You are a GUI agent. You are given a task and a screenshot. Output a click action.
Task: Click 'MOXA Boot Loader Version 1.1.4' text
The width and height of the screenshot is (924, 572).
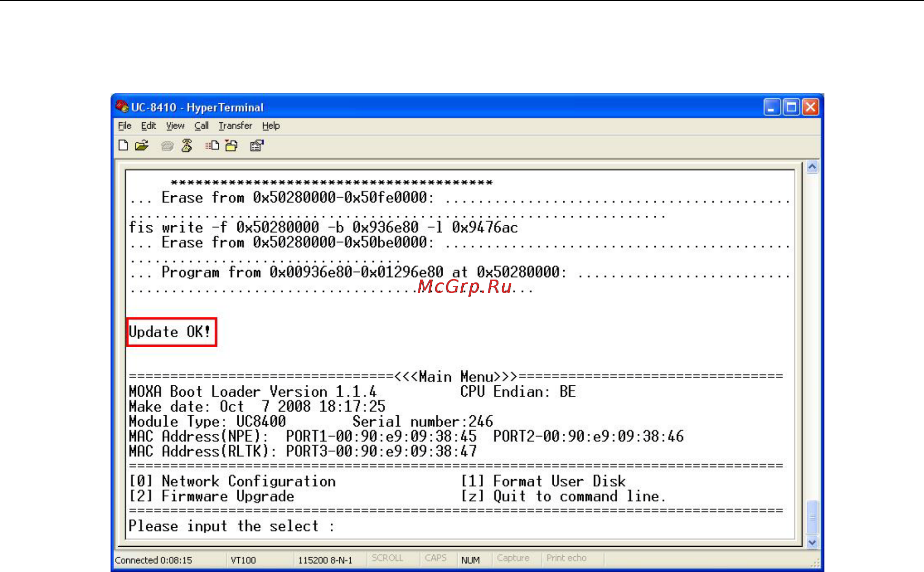click(253, 392)
